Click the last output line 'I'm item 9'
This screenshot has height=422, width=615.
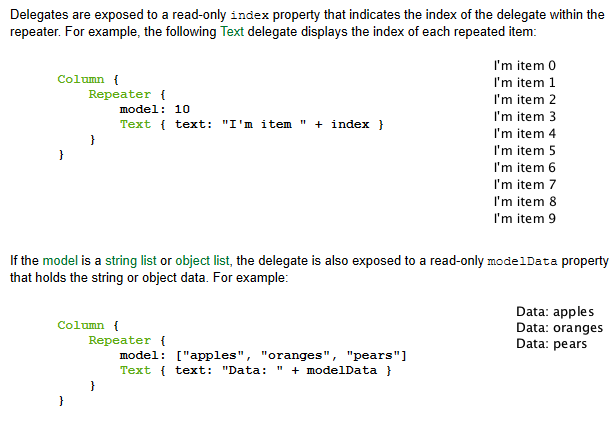tap(524, 218)
